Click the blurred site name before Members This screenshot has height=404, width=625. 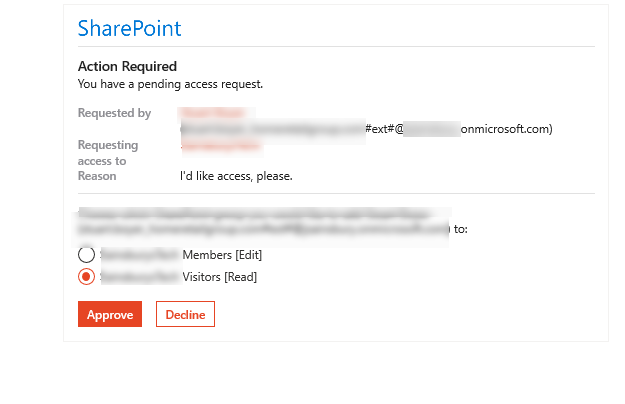click(139, 255)
